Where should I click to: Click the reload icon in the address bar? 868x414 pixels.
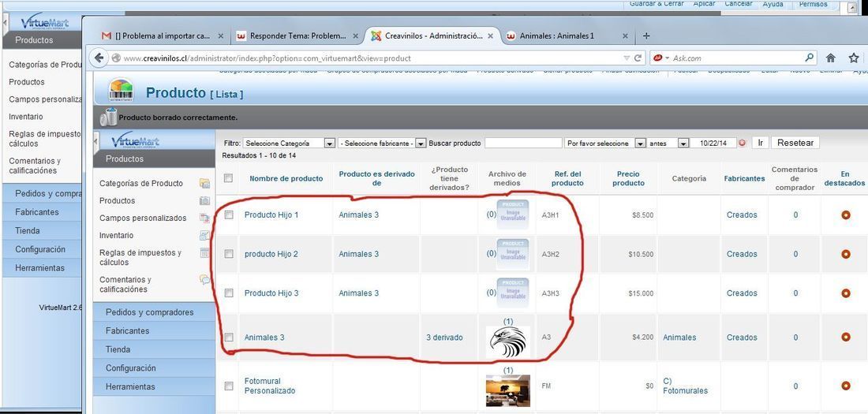(x=638, y=58)
